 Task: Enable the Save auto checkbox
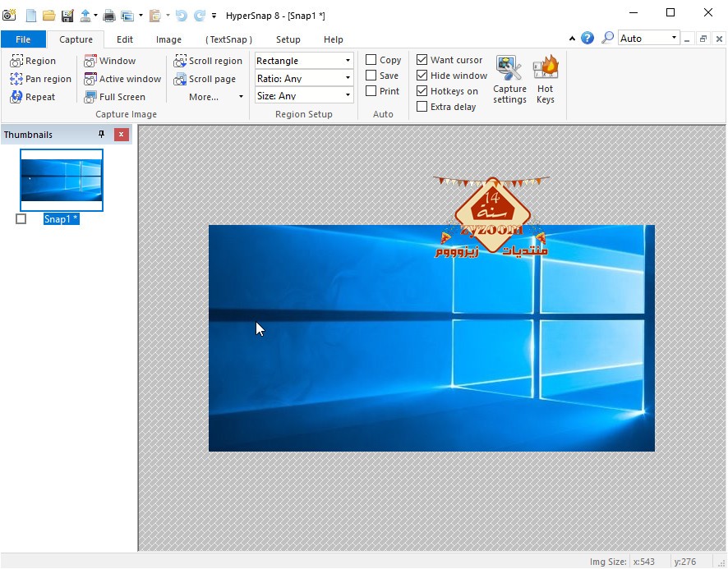point(371,76)
